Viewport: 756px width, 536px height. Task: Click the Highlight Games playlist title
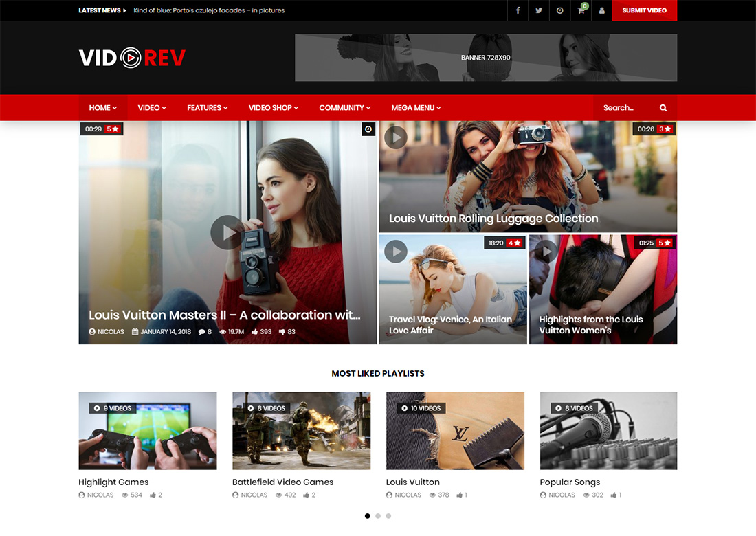[x=114, y=482]
